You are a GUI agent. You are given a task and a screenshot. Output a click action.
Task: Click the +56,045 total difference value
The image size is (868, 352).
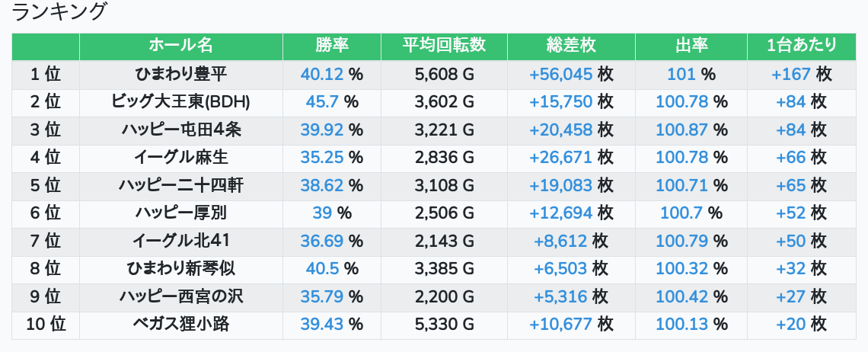[x=560, y=74]
